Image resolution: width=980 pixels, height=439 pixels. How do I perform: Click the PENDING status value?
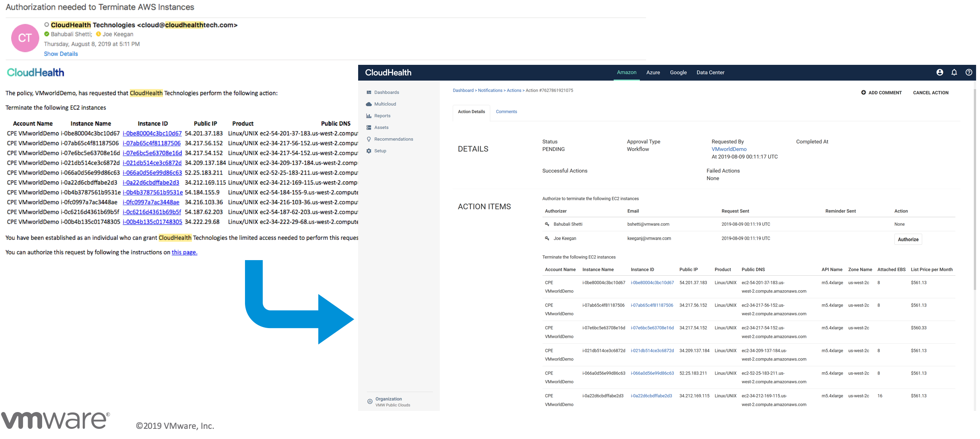[x=553, y=149]
